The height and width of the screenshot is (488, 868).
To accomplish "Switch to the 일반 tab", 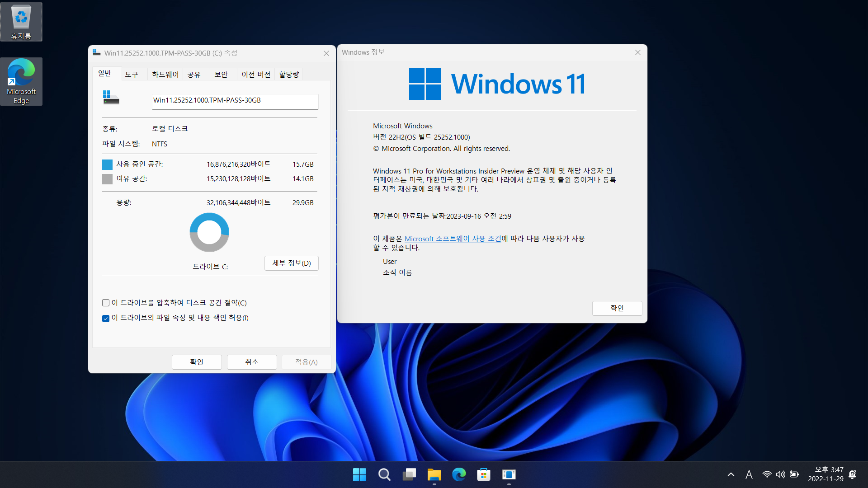I will (x=105, y=74).
